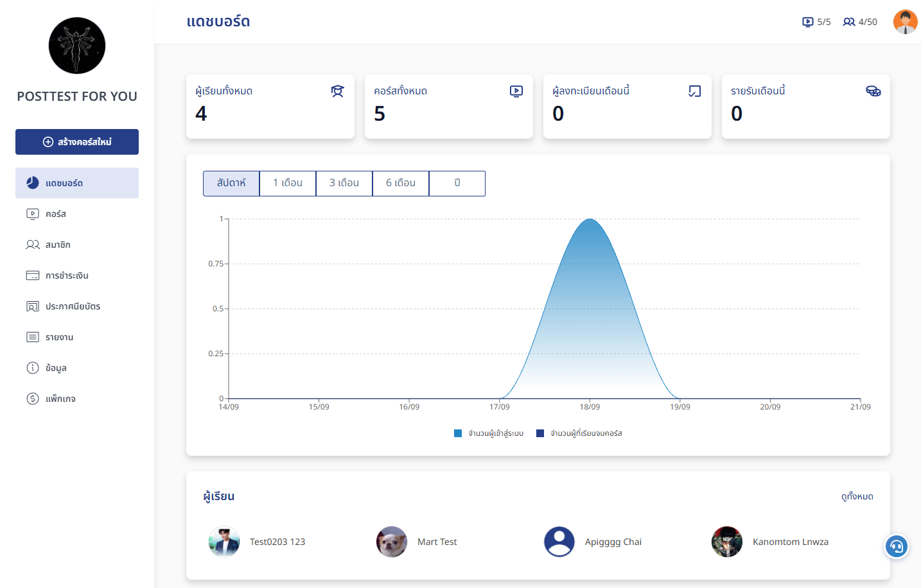Toggle the จำนวนผู้ที่เรียนจบคอร์ส legend swatch
Image resolution: width=921 pixels, height=588 pixels.
click(540, 433)
